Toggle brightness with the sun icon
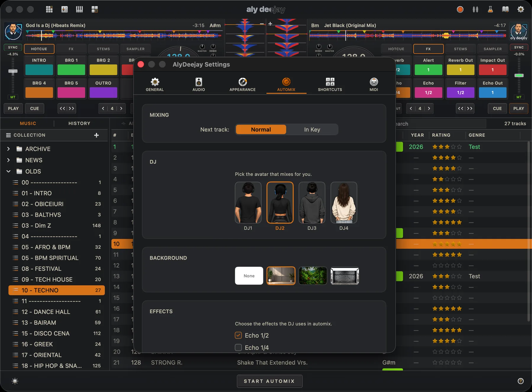Image resolution: width=532 pixels, height=392 pixels. pos(15,381)
